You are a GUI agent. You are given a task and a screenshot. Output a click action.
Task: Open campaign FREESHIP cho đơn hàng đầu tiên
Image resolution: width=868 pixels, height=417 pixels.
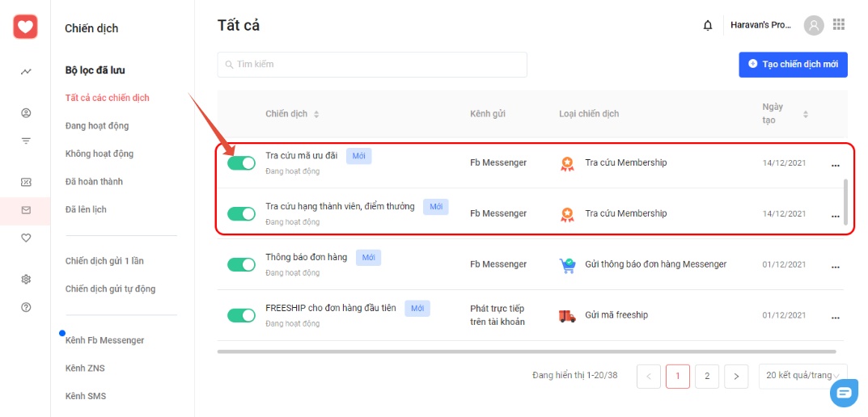331,308
